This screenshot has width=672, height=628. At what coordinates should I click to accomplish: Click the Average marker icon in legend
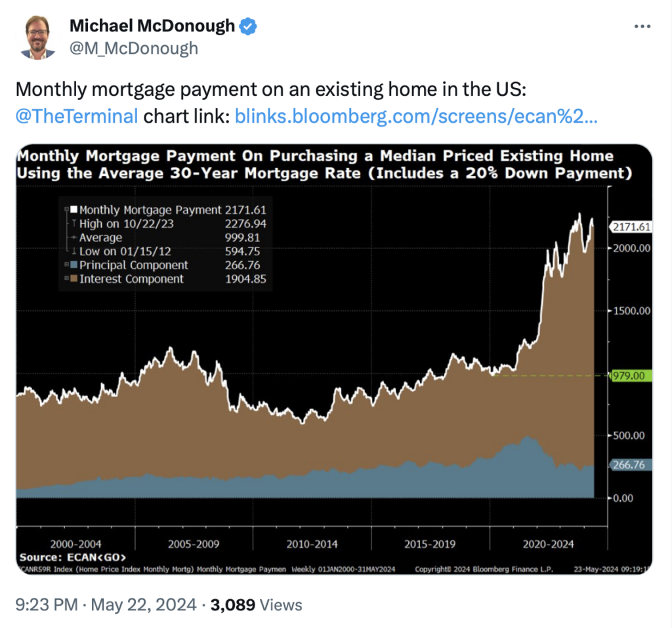(x=73, y=238)
